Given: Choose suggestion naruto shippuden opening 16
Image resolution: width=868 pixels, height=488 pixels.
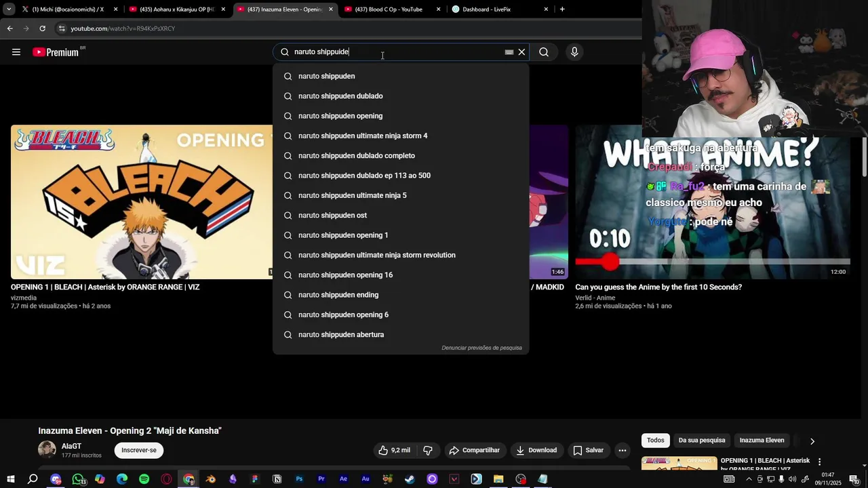Looking at the screenshot, I should pos(401,275).
